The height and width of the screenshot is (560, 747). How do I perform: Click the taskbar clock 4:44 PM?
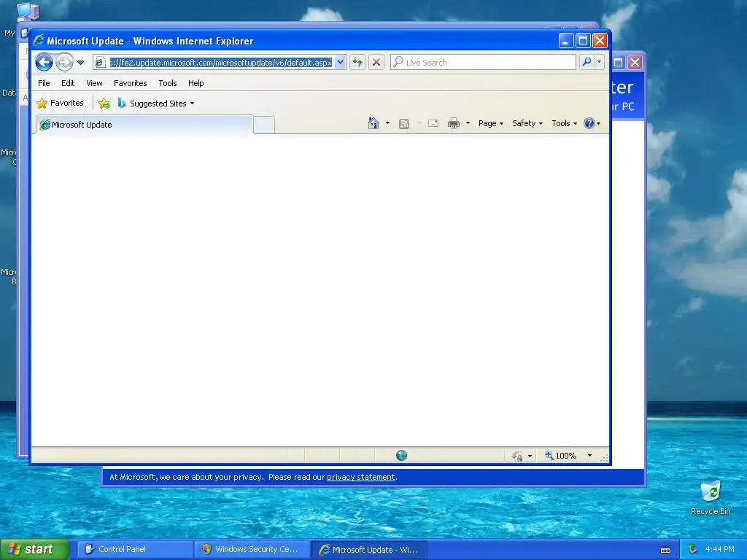tap(720, 549)
